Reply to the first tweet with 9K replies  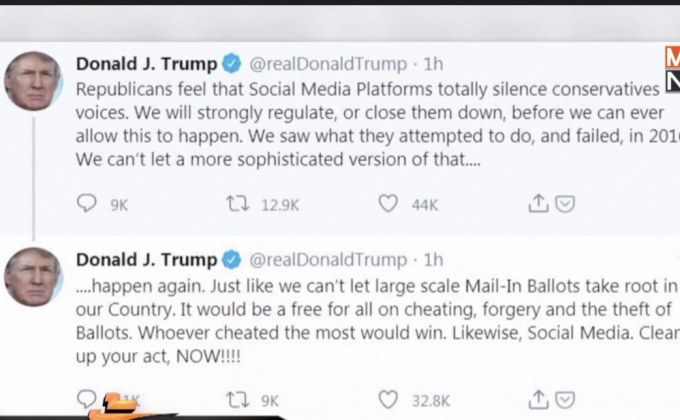tap(88, 204)
